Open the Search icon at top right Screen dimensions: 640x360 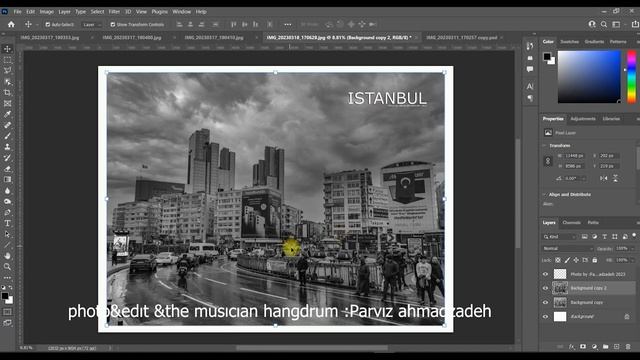pyautogui.click(x=604, y=24)
